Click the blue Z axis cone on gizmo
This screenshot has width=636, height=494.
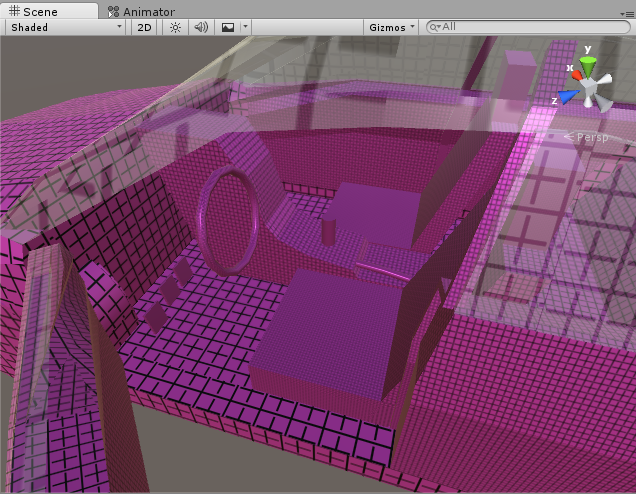(x=568, y=97)
